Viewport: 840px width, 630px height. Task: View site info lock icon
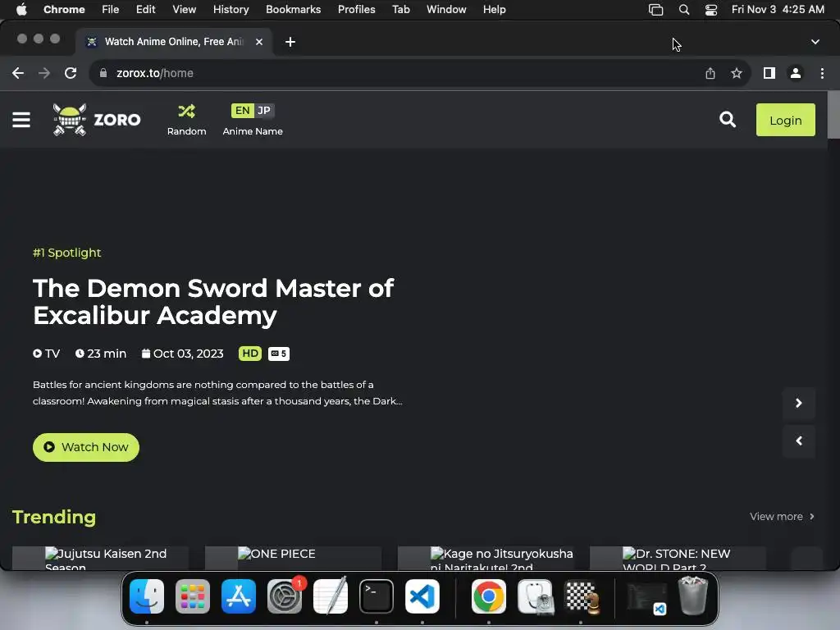coord(103,73)
